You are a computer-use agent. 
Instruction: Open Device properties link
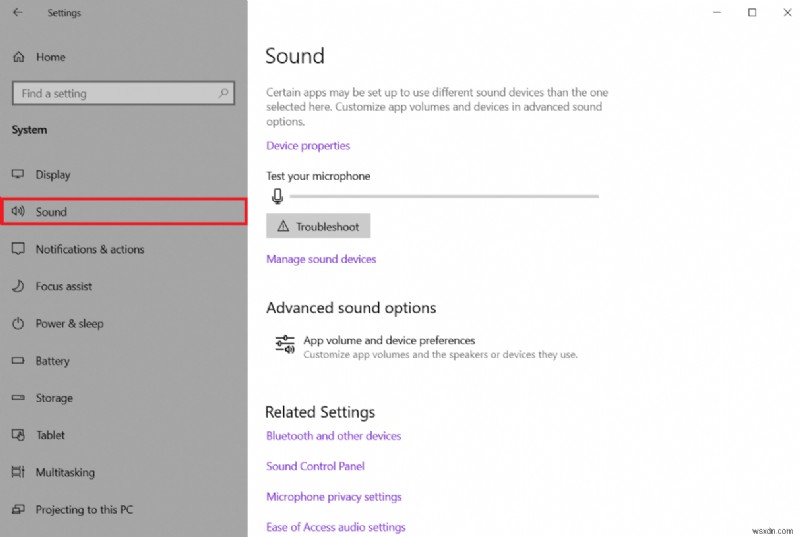(x=308, y=146)
